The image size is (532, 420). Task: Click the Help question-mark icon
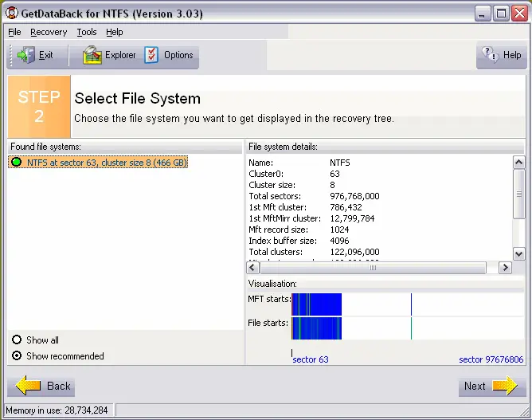[491, 55]
